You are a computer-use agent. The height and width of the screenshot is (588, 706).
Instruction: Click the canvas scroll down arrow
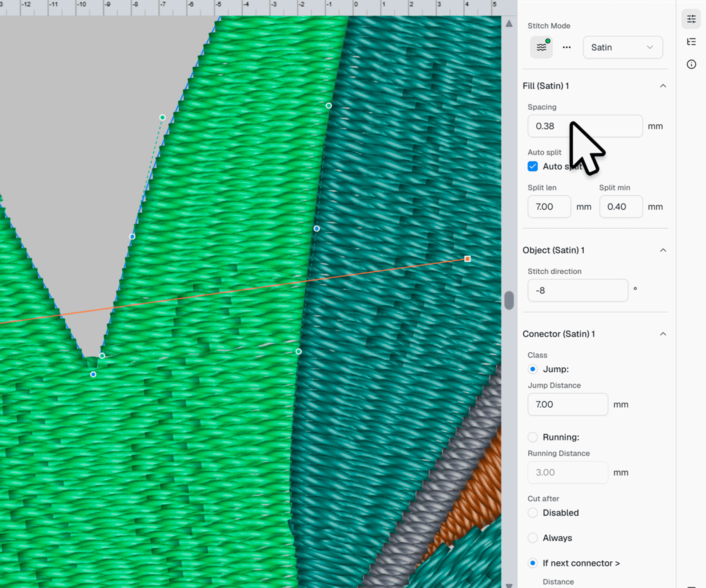(x=509, y=585)
